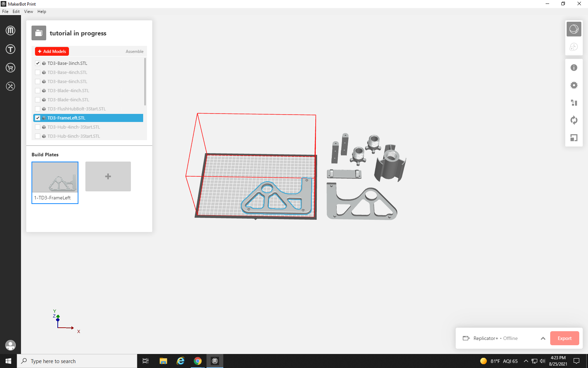Open the View menu
Image resolution: width=588 pixels, height=368 pixels.
(x=29, y=12)
